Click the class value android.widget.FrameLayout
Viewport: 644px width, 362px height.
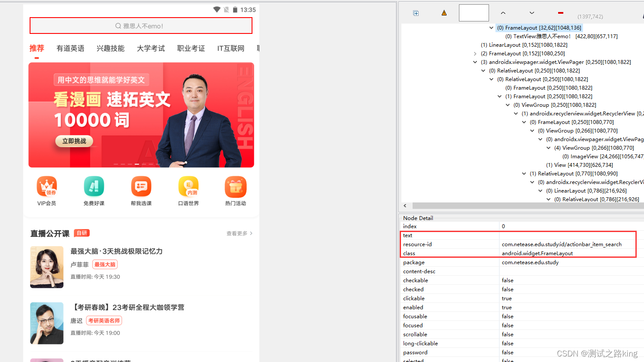coord(537,253)
